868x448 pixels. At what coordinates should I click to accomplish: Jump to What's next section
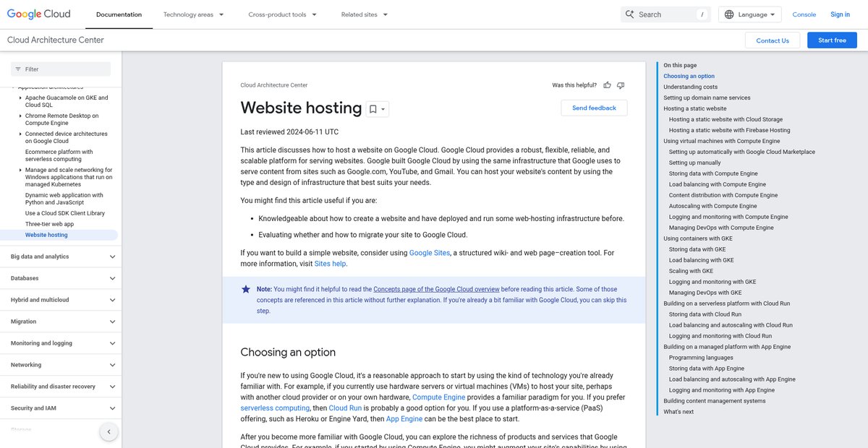pyautogui.click(x=678, y=412)
